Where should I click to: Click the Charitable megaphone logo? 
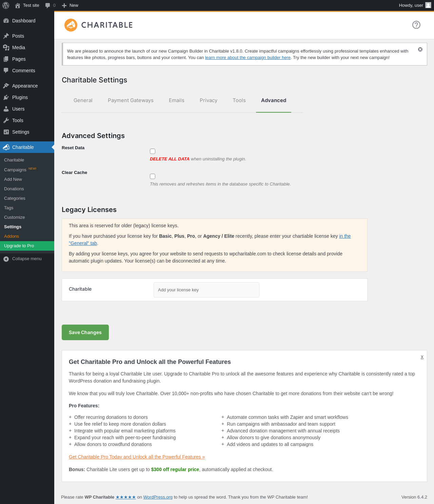(x=71, y=25)
